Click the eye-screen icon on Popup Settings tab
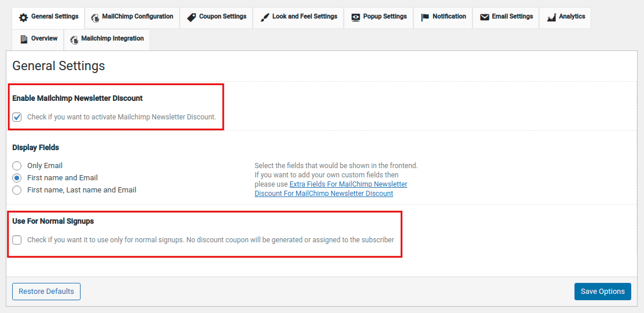This screenshot has width=644, height=313. 356,17
